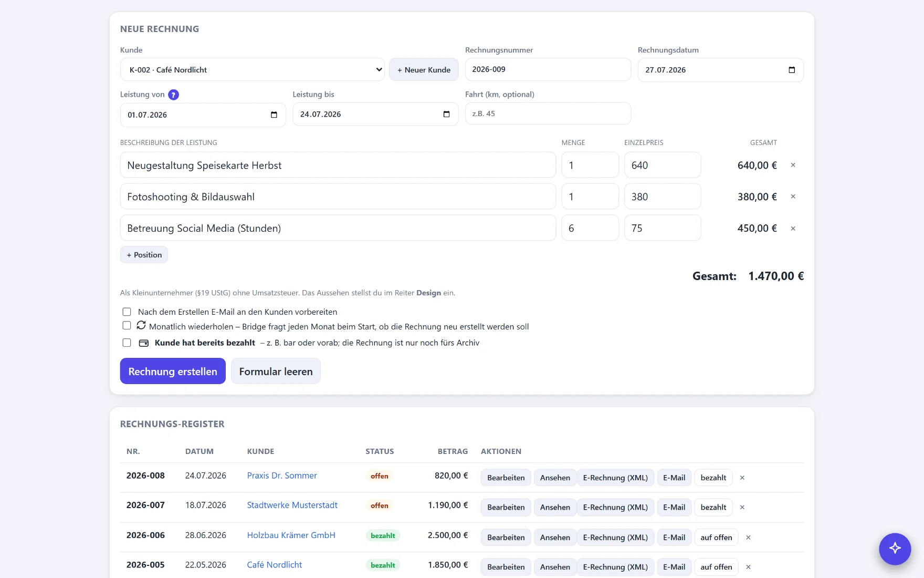Send invoice 2026-007 by E-Mail
Screen dimensions: 924x578
[674, 507]
